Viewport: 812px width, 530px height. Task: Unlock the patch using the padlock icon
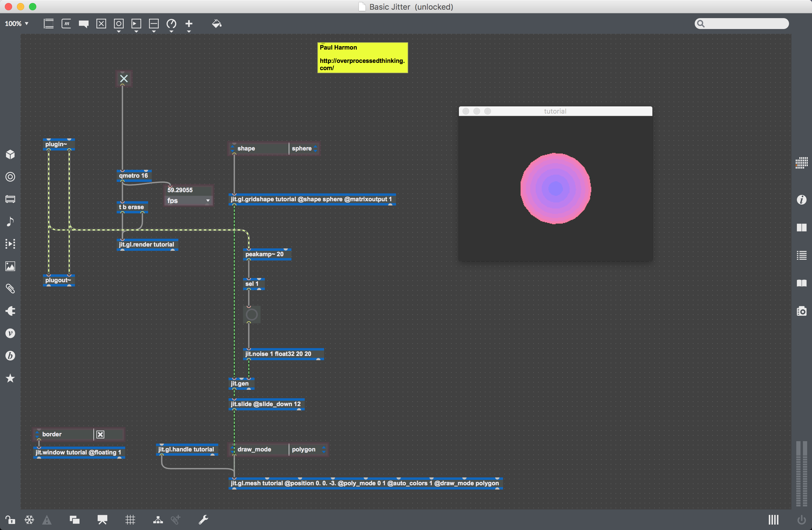(x=11, y=520)
